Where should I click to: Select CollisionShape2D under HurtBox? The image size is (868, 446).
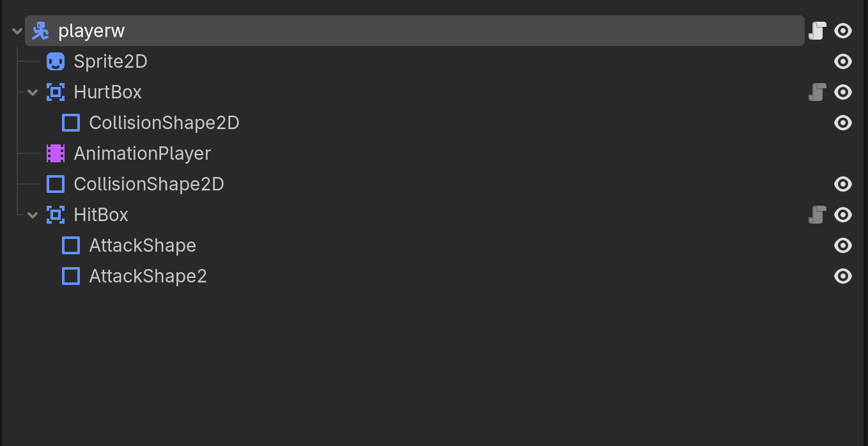(164, 123)
